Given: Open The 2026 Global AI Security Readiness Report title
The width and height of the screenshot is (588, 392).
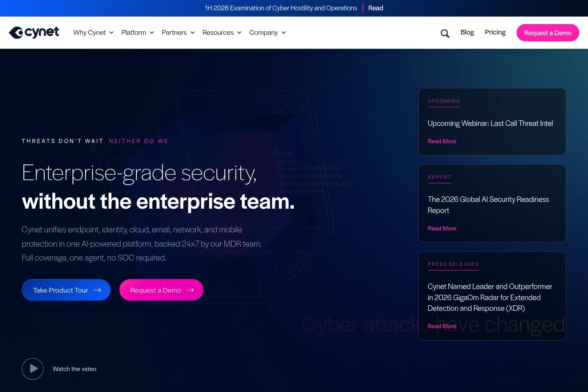Looking at the screenshot, I should pyautogui.click(x=488, y=205).
